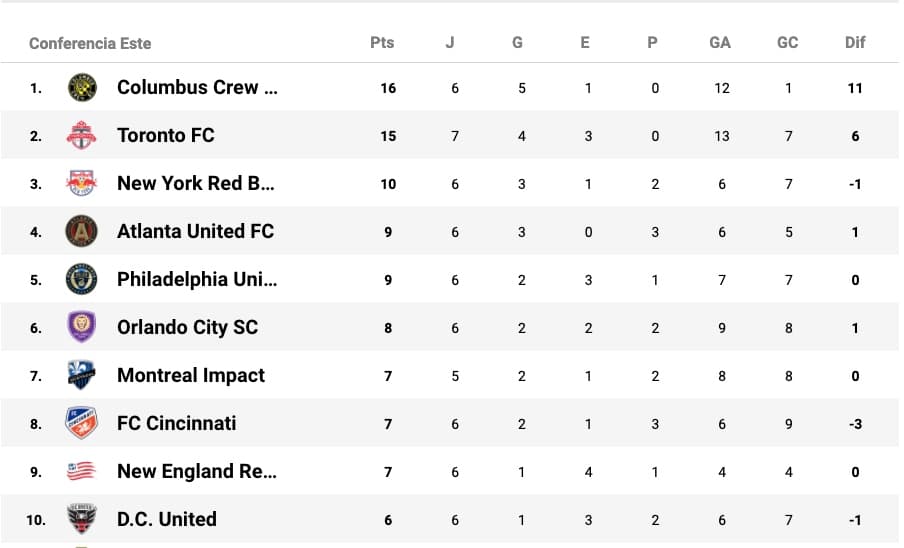Click the GA goals column header
Viewport: 904px width, 548px height.
point(720,43)
